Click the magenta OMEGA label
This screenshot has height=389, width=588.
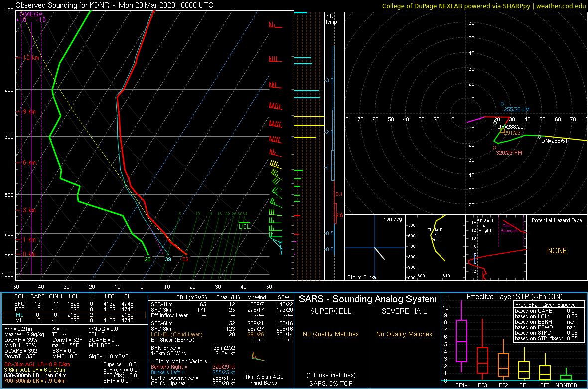point(31,14)
